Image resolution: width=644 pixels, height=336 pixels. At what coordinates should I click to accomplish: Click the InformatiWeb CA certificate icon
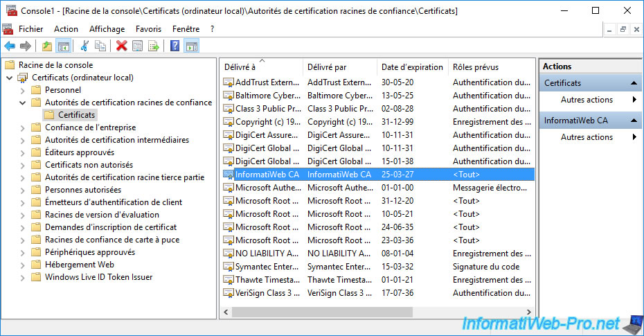tap(229, 175)
